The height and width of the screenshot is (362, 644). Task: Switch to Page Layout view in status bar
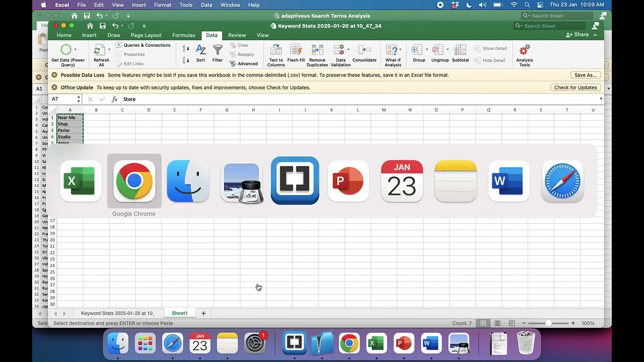[497, 323]
